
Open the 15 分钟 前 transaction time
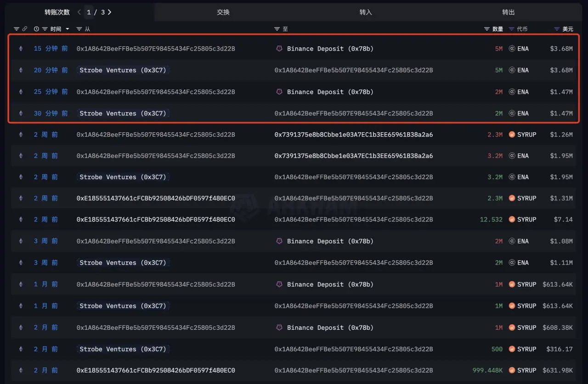tap(51, 49)
